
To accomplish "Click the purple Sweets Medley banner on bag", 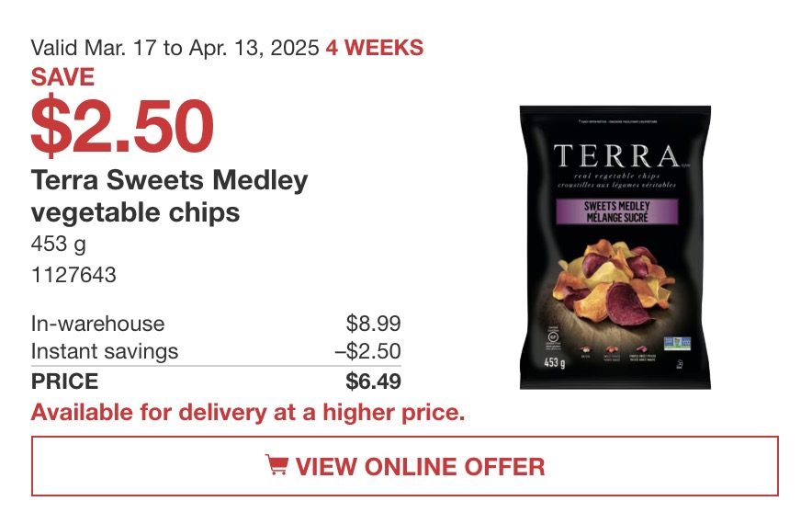I will point(616,211).
